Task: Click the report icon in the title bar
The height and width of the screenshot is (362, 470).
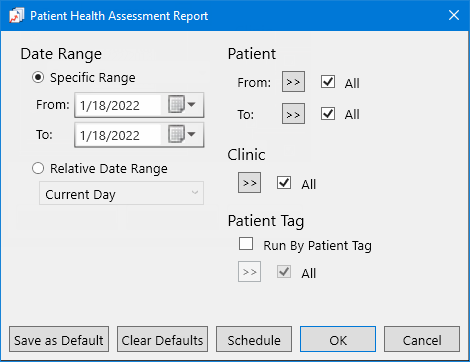Action: (x=16, y=16)
